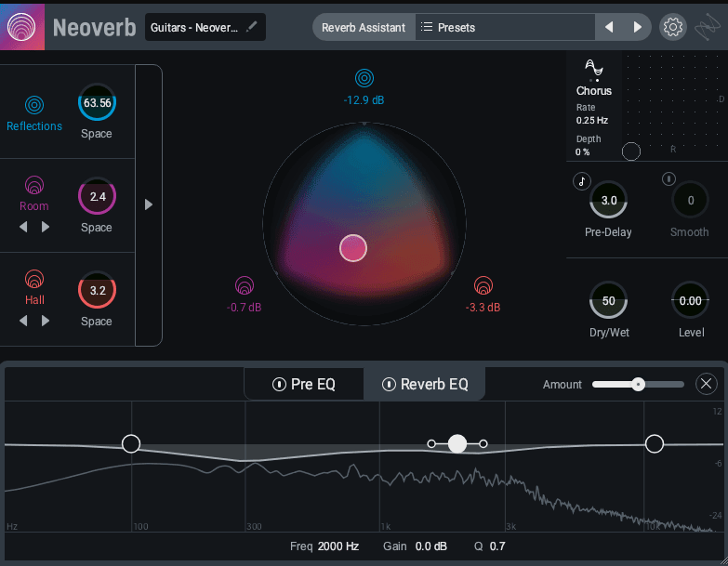This screenshot has height=566, width=728.
Task: Click Hall Space knob 3.2
Action: (97, 290)
